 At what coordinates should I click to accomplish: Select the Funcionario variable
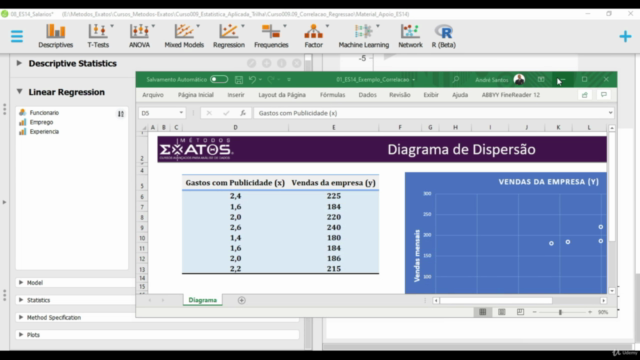[x=44, y=113]
